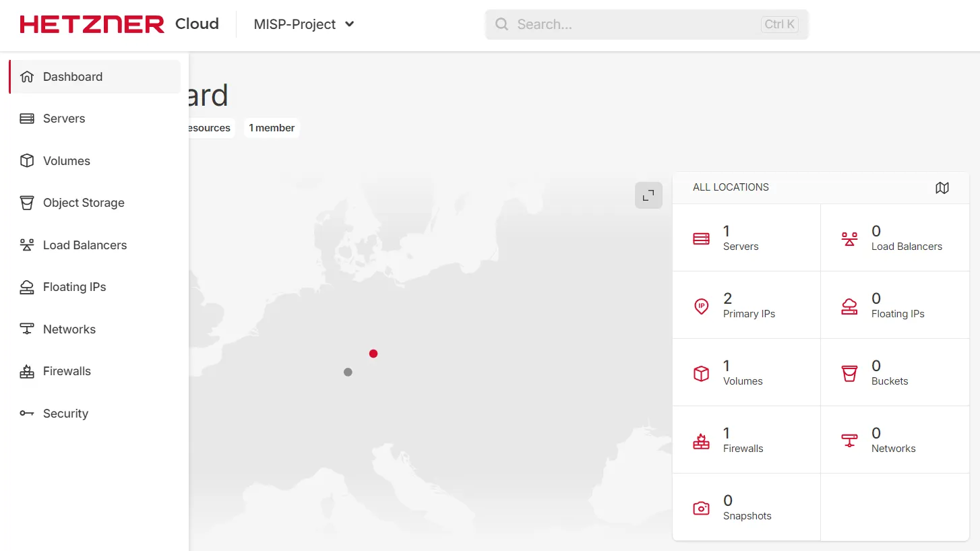The image size is (980, 551).
Task: Click the Snapshots camera icon
Action: pyautogui.click(x=701, y=508)
